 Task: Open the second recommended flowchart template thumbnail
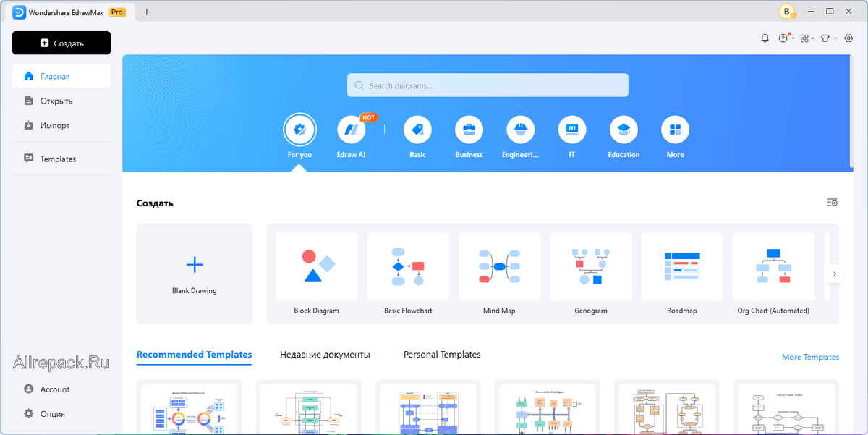[x=309, y=408]
